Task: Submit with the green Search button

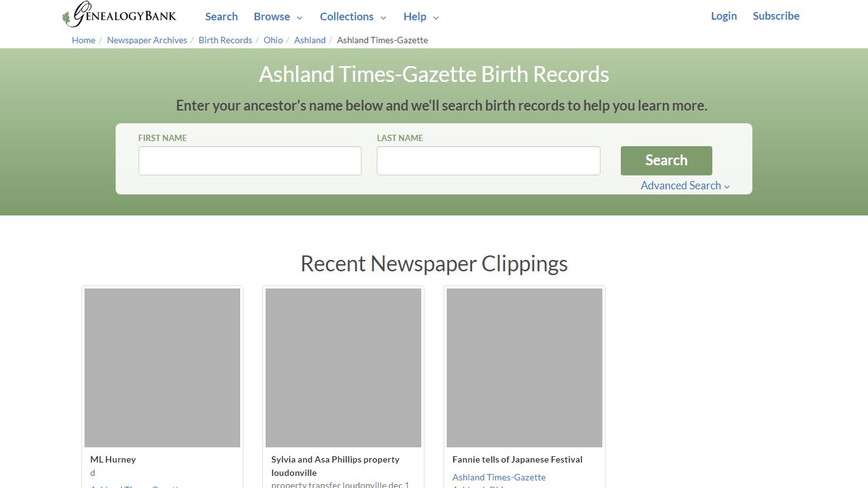Action: click(666, 161)
